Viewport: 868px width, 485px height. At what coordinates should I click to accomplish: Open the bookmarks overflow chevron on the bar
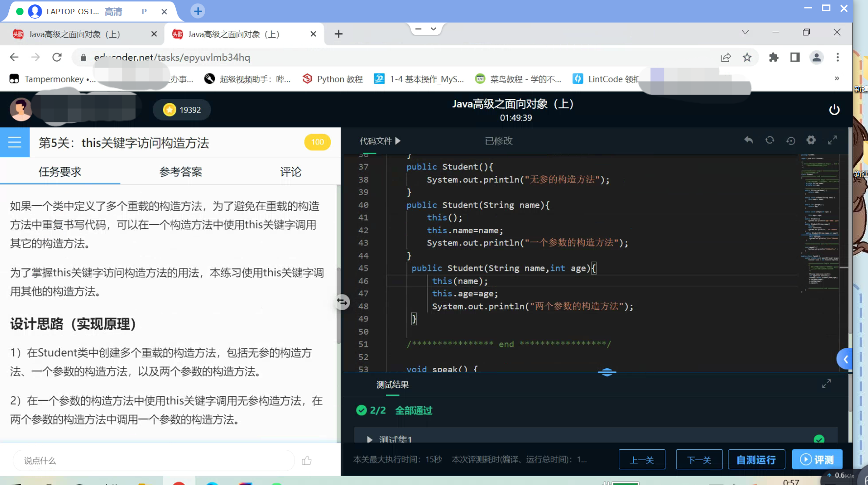838,78
